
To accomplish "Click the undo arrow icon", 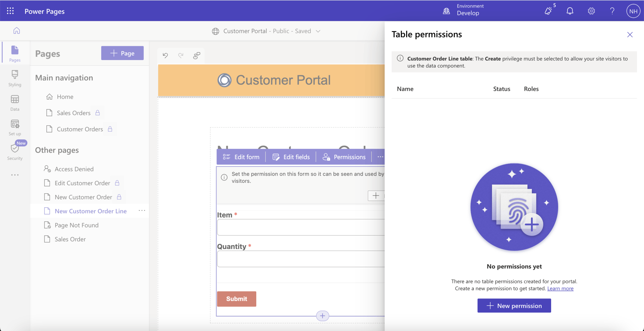I will tap(165, 55).
